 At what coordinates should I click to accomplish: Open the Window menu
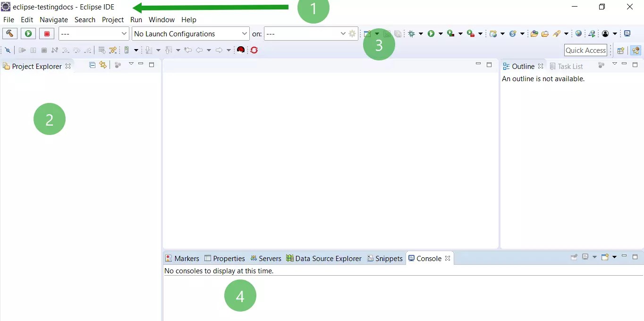(161, 19)
